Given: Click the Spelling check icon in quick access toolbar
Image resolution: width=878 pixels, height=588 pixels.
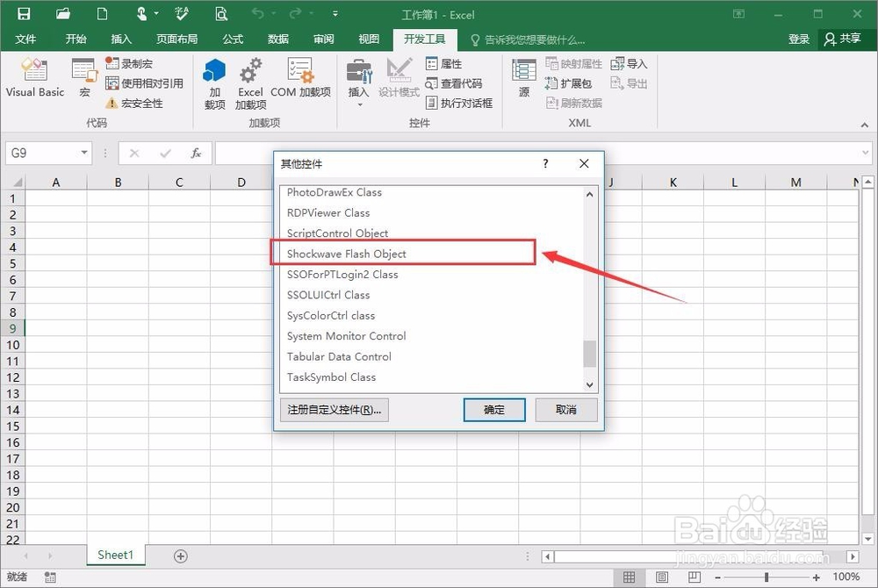Looking at the screenshot, I should [182, 14].
